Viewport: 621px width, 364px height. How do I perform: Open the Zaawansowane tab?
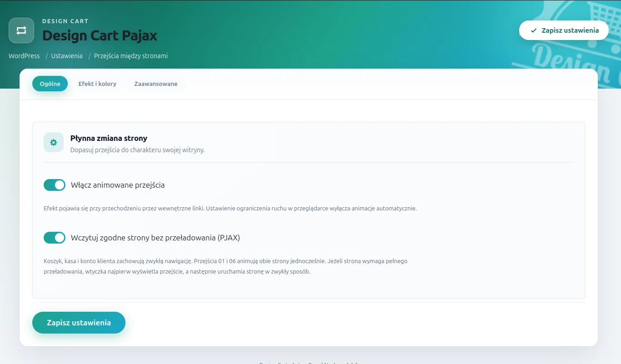pos(156,84)
